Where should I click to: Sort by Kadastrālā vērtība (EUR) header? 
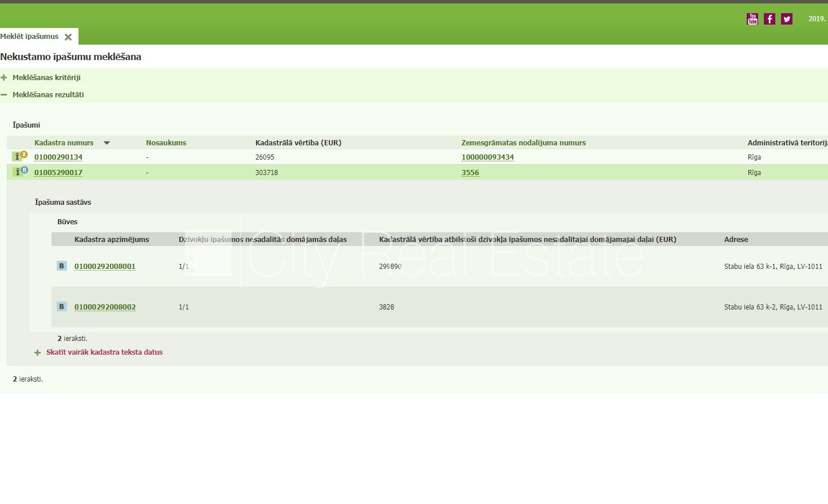click(298, 143)
